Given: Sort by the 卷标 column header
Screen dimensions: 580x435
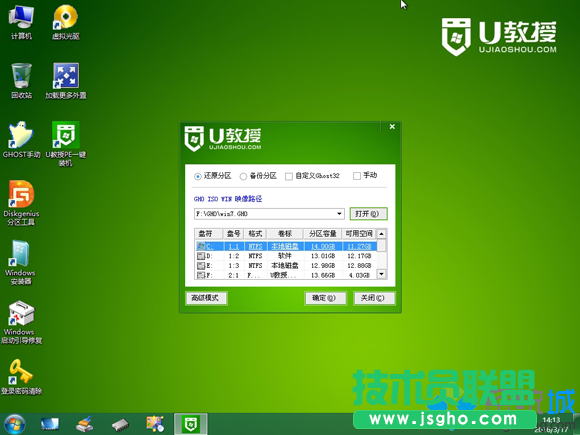Looking at the screenshot, I should 285,233.
